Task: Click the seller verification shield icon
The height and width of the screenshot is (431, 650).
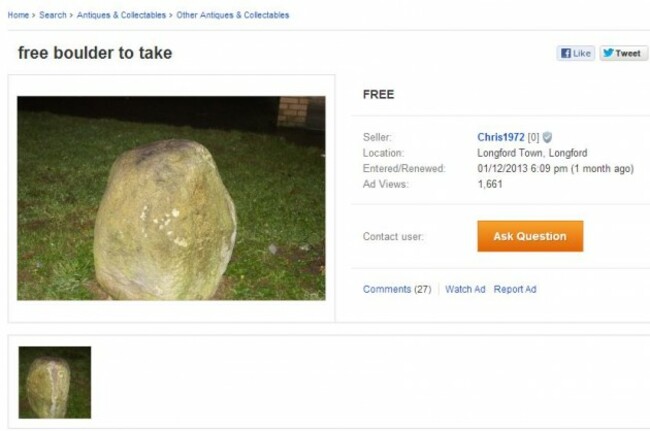Action: pos(547,137)
